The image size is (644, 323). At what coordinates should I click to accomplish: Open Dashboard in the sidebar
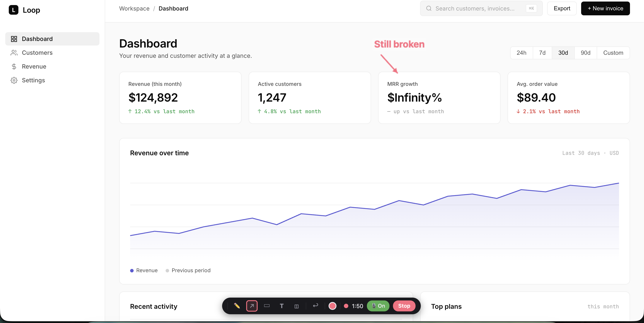coord(52,39)
